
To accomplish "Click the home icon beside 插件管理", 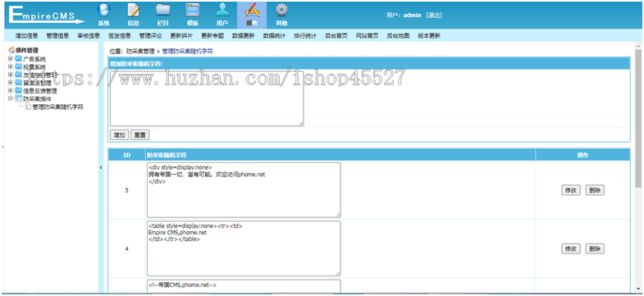I will pos(11,50).
